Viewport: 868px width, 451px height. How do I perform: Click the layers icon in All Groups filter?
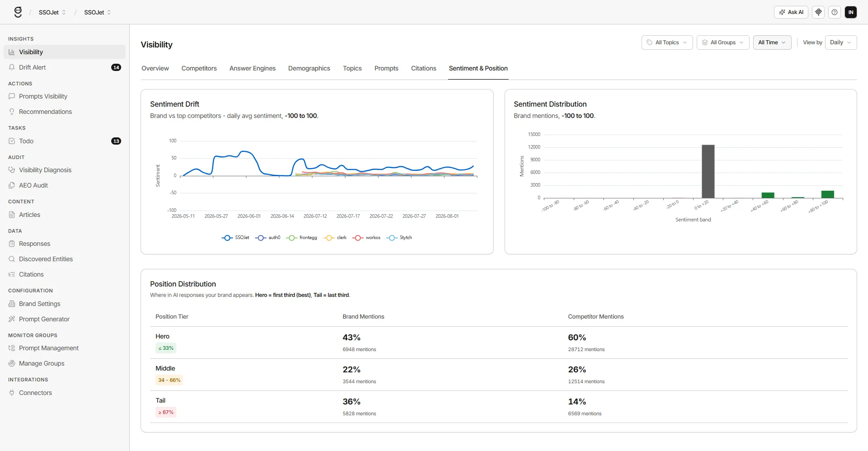[x=705, y=42]
